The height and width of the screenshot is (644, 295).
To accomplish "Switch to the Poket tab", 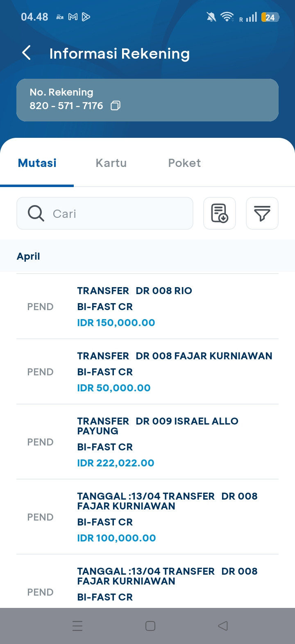I will pyautogui.click(x=184, y=163).
